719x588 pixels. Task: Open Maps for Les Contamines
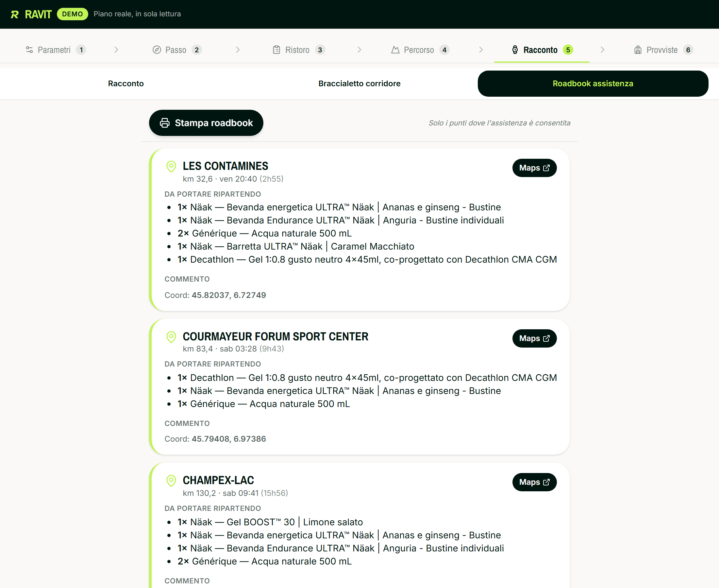534,168
